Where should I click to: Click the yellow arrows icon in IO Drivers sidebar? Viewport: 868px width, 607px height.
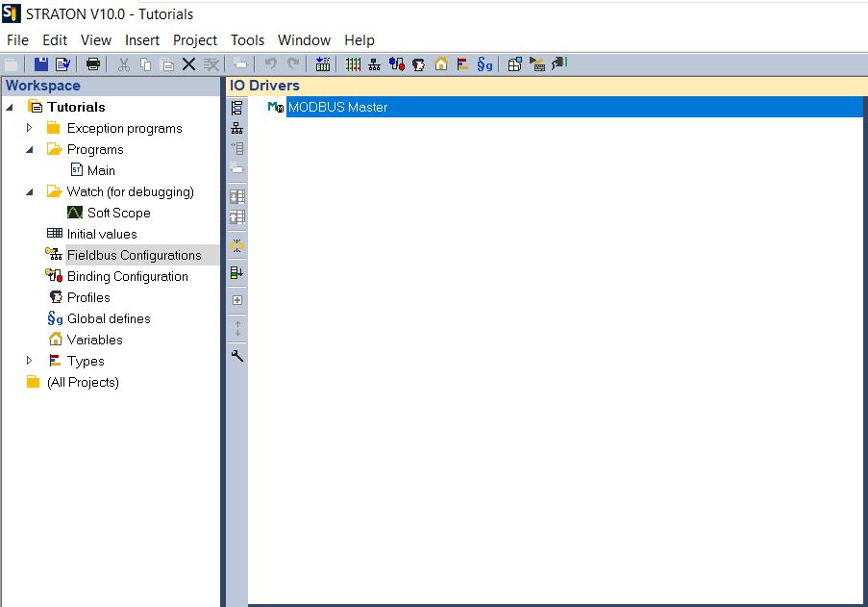237,246
